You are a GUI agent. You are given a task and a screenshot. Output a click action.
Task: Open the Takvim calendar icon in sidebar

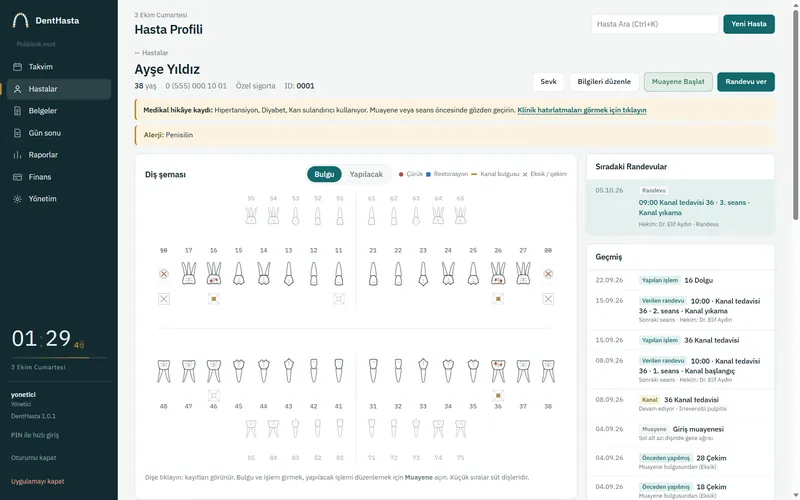tap(17, 67)
